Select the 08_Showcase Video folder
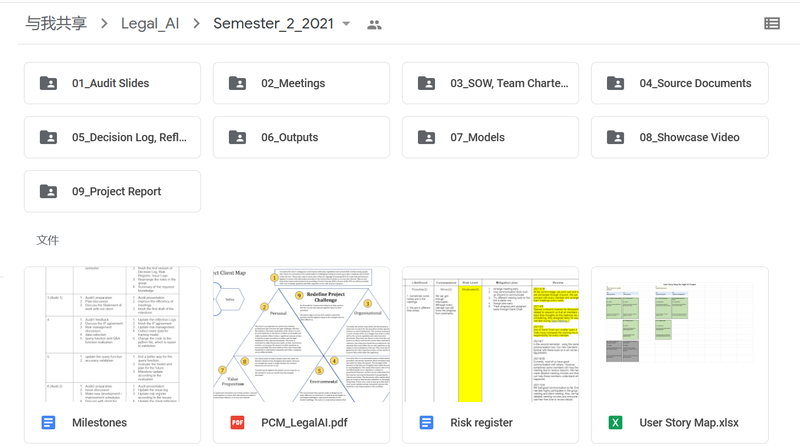The width and height of the screenshot is (800, 447). point(680,137)
